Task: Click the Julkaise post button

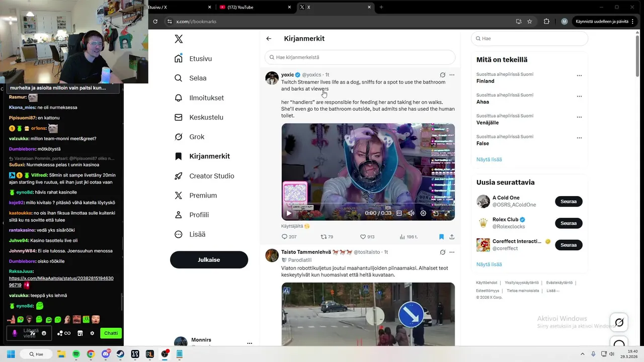Action: (x=209, y=260)
